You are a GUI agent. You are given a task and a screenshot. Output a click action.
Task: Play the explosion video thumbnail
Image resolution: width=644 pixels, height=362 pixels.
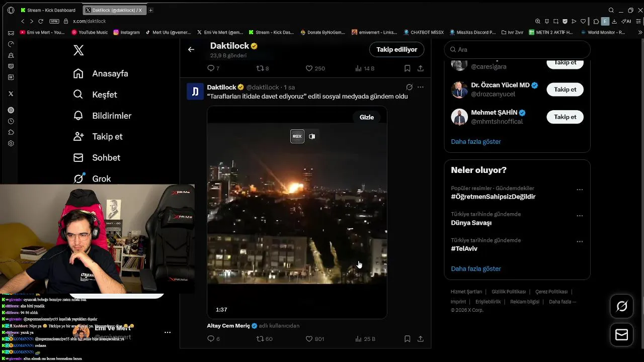[297, 212]
